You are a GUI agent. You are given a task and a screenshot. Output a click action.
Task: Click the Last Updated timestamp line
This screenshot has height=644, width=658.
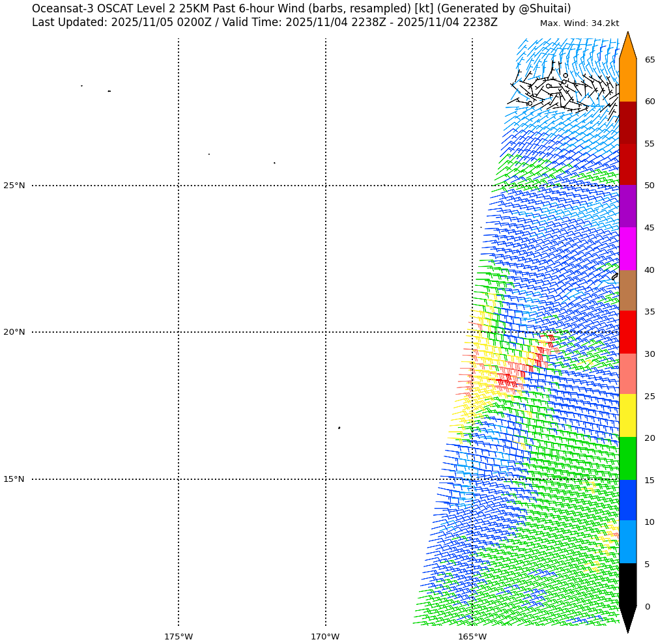[265, 23]
